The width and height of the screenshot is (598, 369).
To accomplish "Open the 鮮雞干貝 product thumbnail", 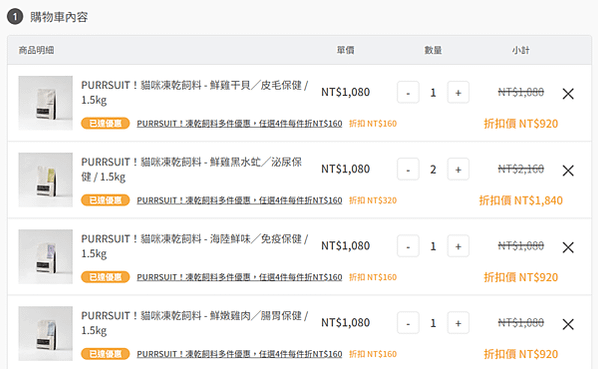I will click(45, 103).
